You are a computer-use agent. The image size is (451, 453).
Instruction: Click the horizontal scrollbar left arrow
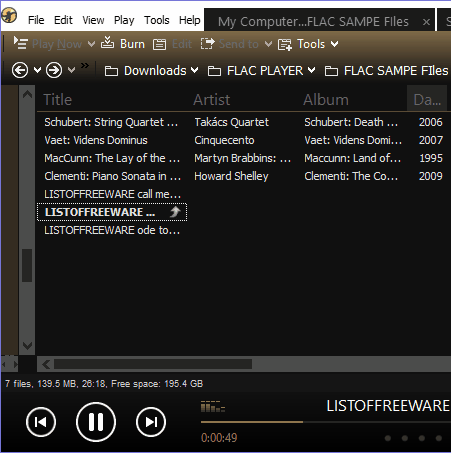pos(46,364)
